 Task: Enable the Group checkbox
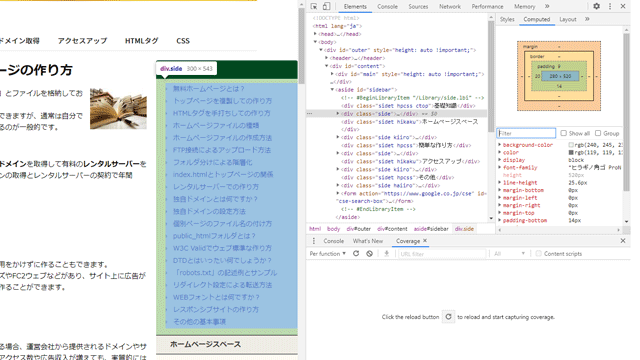click(x=598, y=133)
